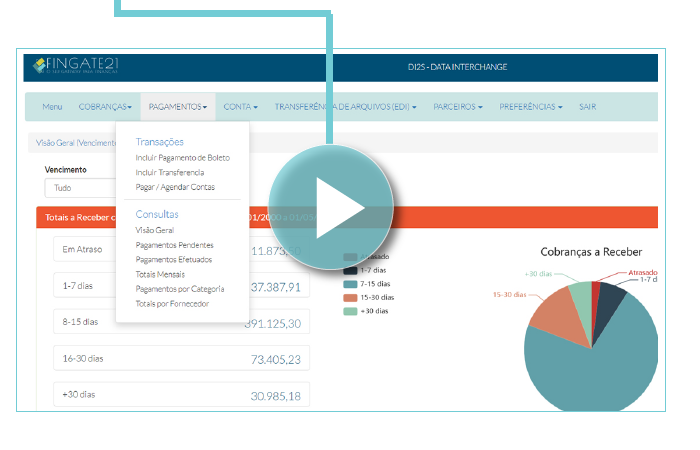
Task: Click the Atrasado pie chart label
Action: (643, 272)
